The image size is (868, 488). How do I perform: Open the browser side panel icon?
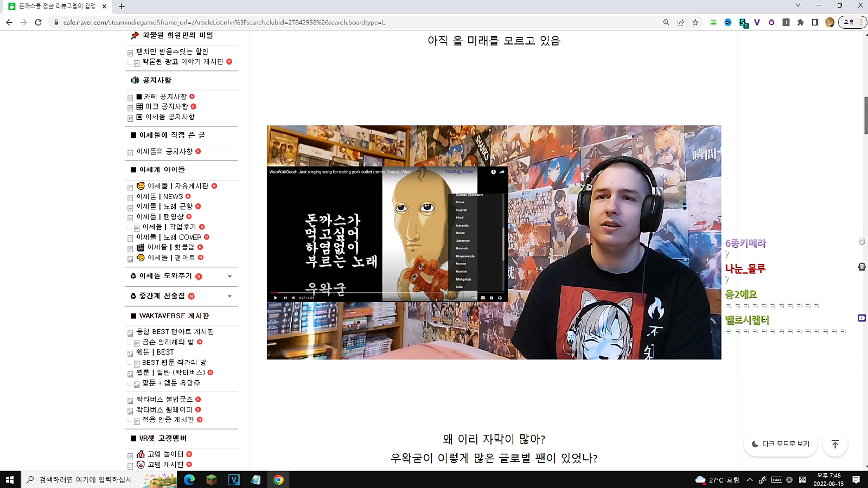coord(815,22)
